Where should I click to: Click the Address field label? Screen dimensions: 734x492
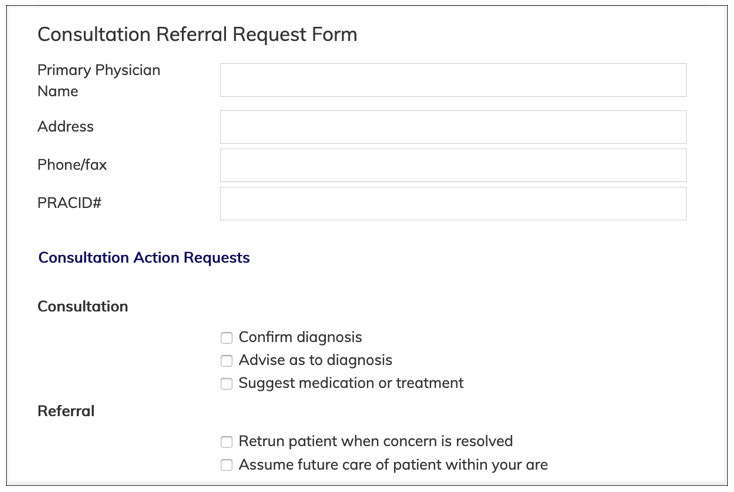point(66,126)
